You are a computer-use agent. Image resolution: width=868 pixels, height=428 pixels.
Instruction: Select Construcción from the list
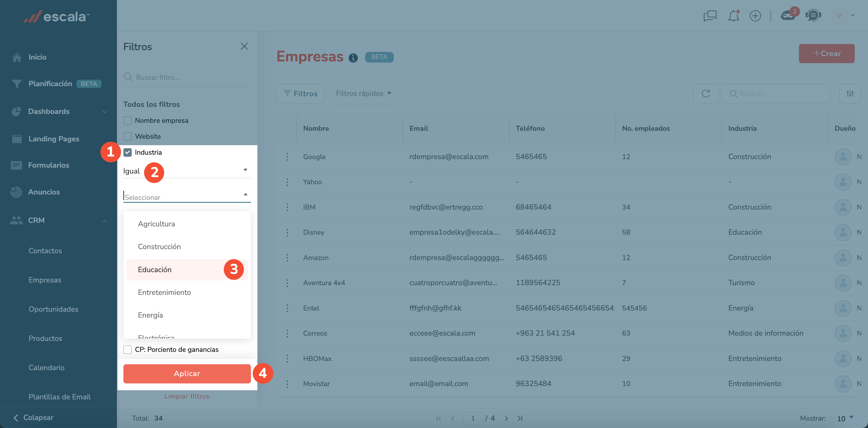[187, 247]
